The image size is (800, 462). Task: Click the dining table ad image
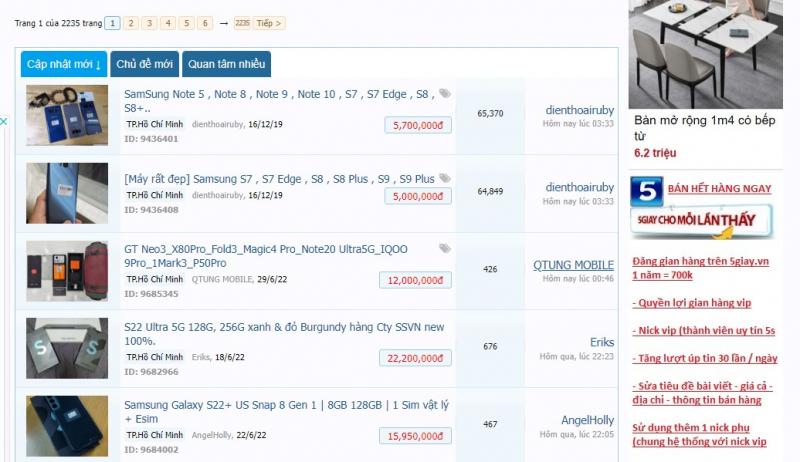point(706,54)
